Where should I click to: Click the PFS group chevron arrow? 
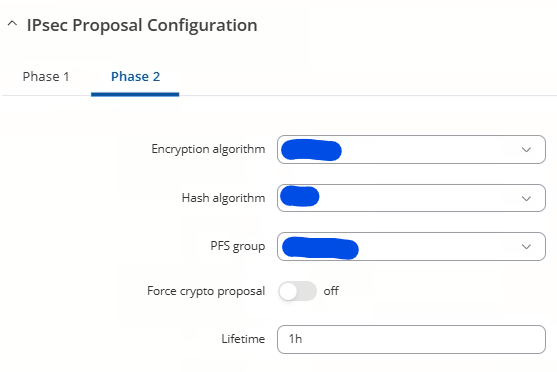click(x=526, y=247)
